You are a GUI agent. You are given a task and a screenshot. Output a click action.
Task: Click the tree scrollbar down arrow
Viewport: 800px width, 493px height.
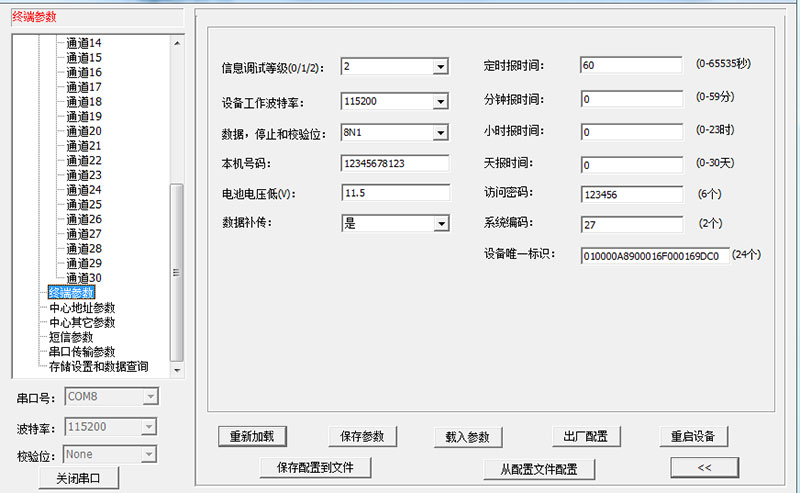click(177, 370)
